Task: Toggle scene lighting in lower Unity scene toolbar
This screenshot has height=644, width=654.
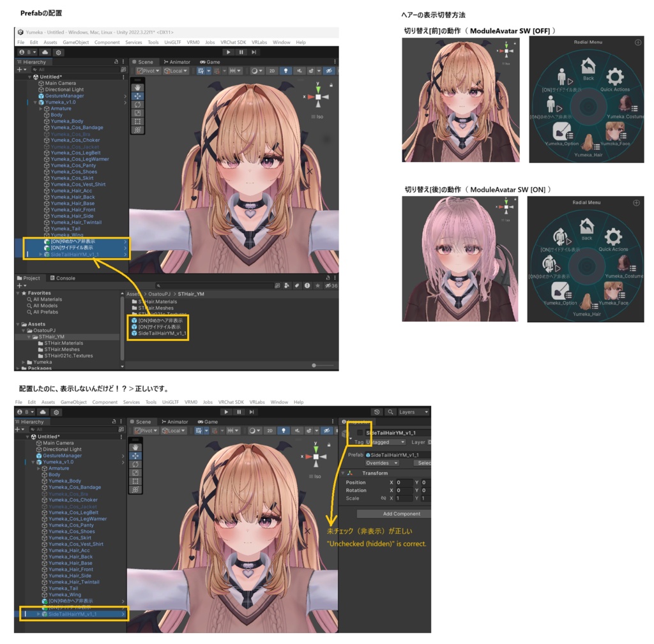Action: pyautogui.click(x=284, y=431)
